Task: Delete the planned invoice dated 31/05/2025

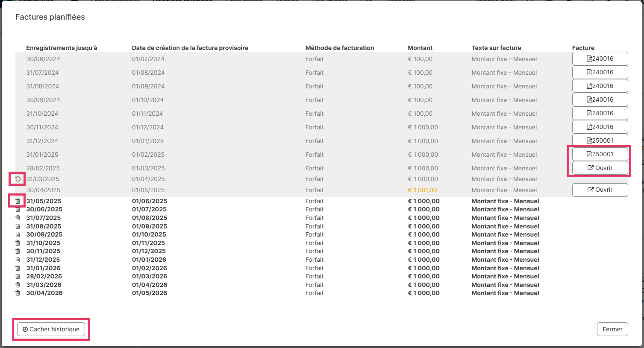Action: tap(18, 201)
